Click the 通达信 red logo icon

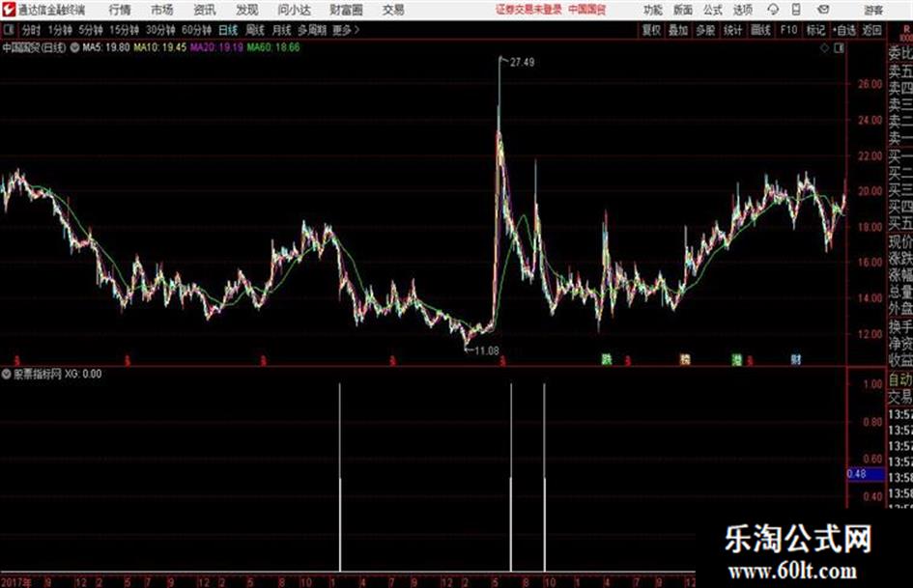[9, 10]
